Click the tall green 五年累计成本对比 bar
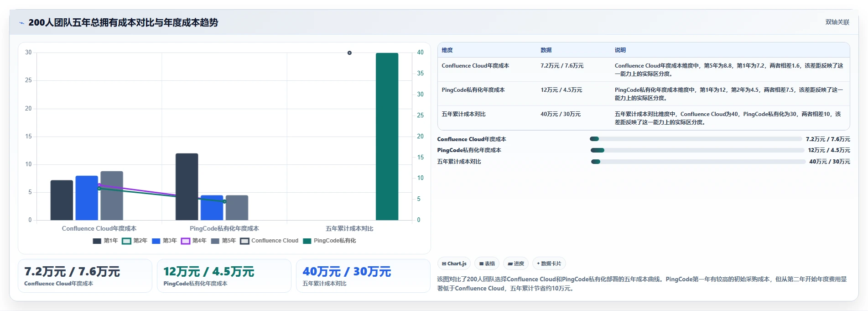Viewport: 868px width, 311px height. pyautogui.click(x=387, y=137)
